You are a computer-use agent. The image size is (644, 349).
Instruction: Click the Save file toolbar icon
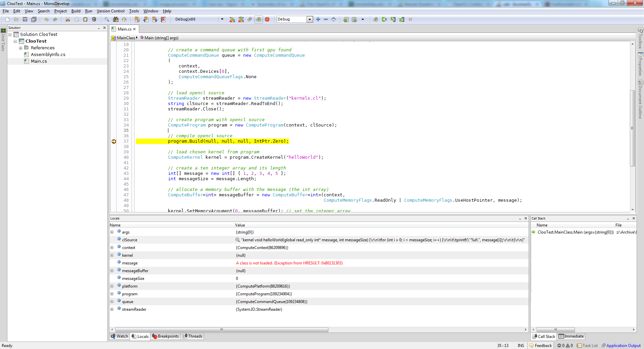[x=25, y=19]
